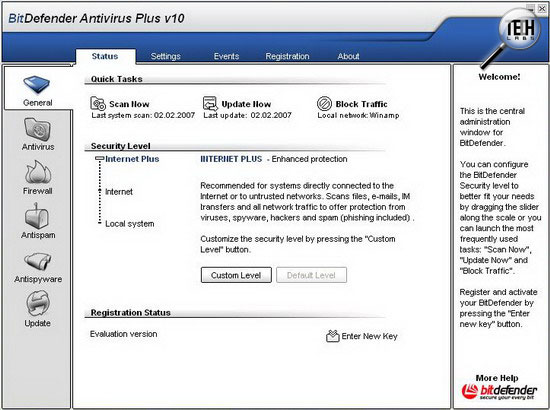Open the About tab
The image size is (550, 410).
pyautogui.click(x=348, y=56)
